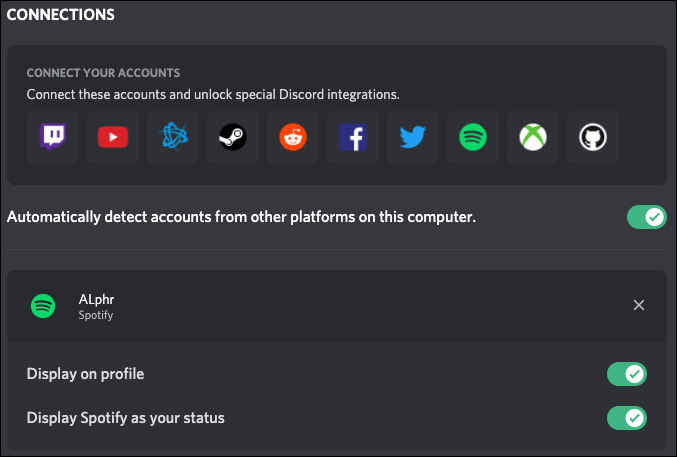
Task: Connect a Battle.net account
Action: point(173,137)
